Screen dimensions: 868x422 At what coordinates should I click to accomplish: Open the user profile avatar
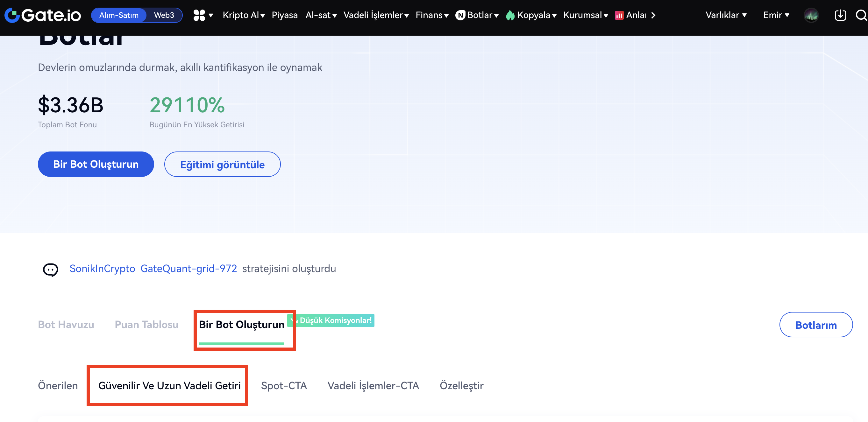[x=811, y=15]
